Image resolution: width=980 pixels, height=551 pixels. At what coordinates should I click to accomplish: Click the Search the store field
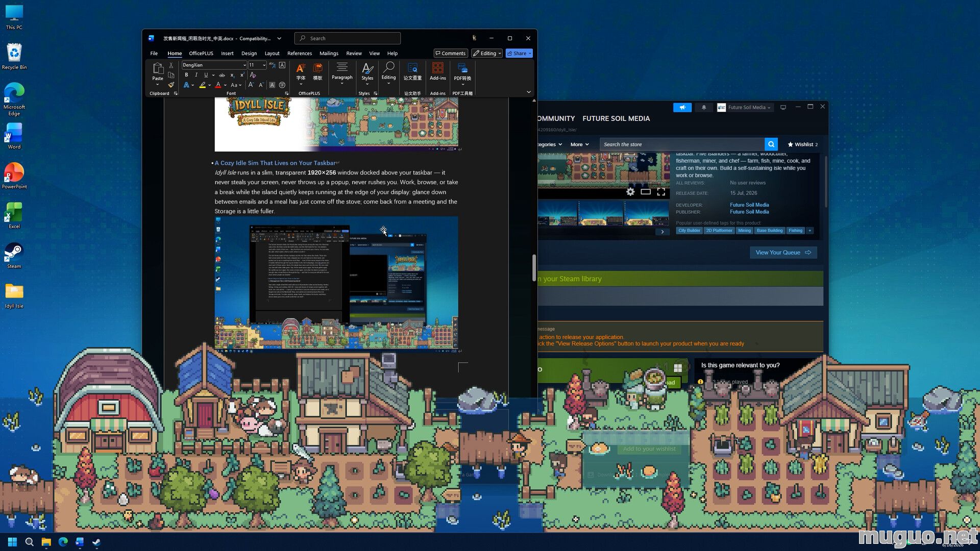tap(682, 144)
